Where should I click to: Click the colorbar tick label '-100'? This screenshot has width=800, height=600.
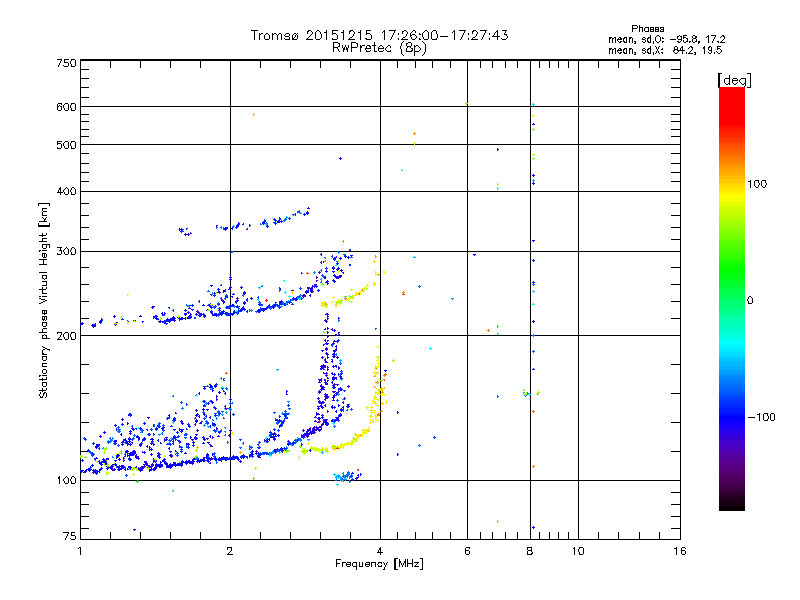point(762,417)
